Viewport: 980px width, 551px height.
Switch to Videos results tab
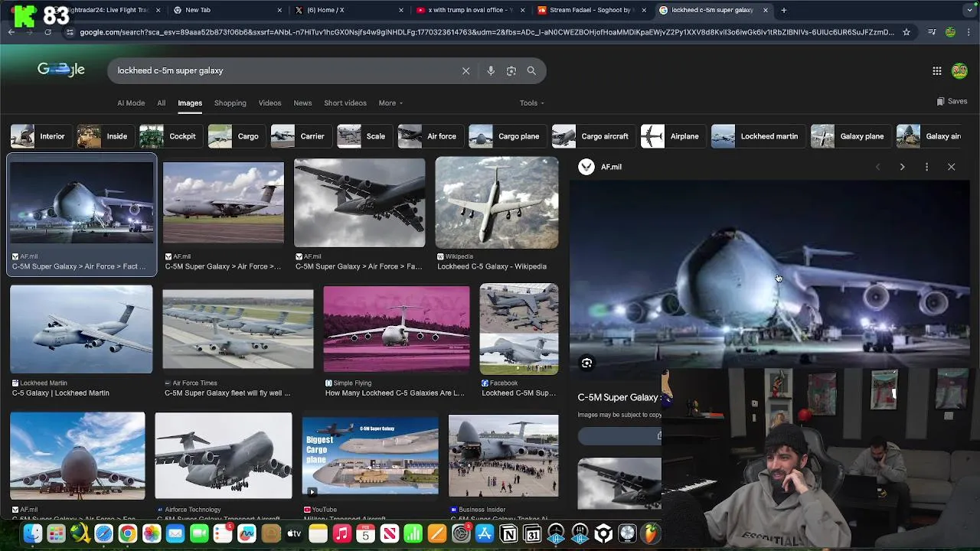(x=269, y=103)
